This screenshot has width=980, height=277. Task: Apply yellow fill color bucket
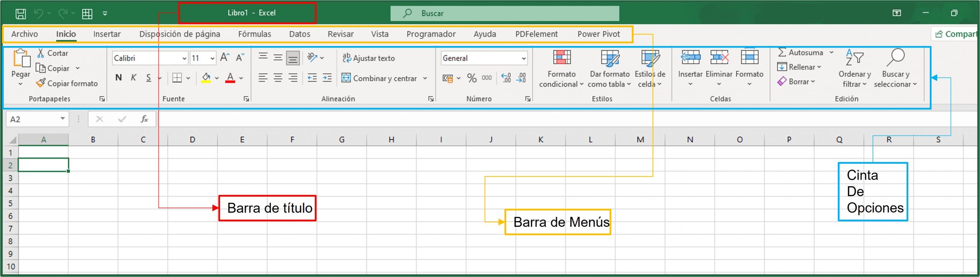click(x=206, y=78)
